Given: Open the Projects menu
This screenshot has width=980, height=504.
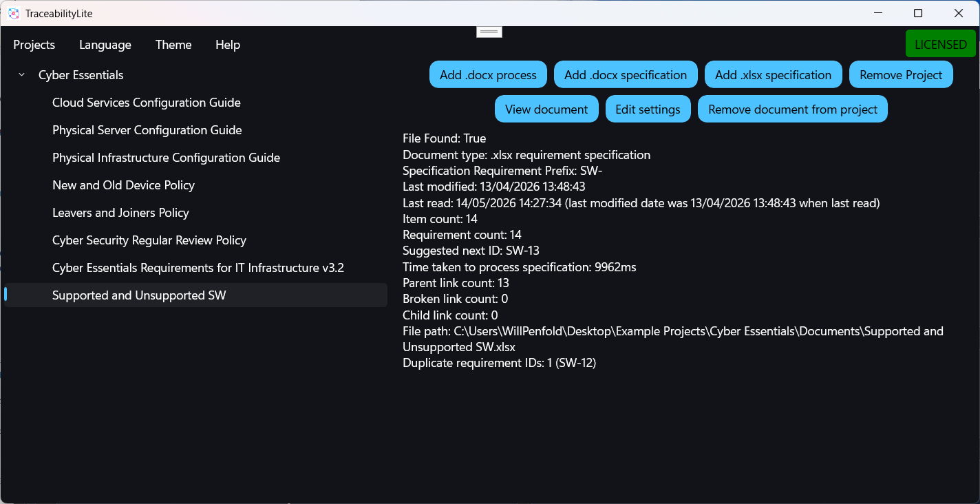Looking at the screenshot, I should click(34, 45).
